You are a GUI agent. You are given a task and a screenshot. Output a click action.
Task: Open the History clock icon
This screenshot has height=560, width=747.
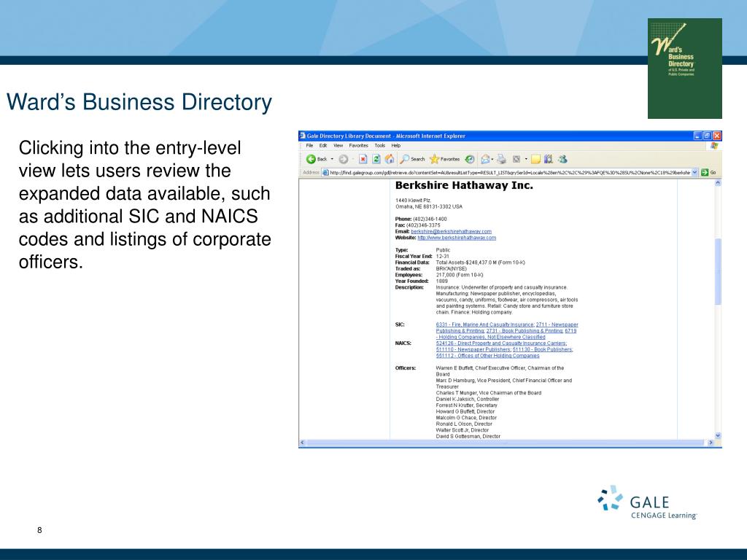coord(470,159)
